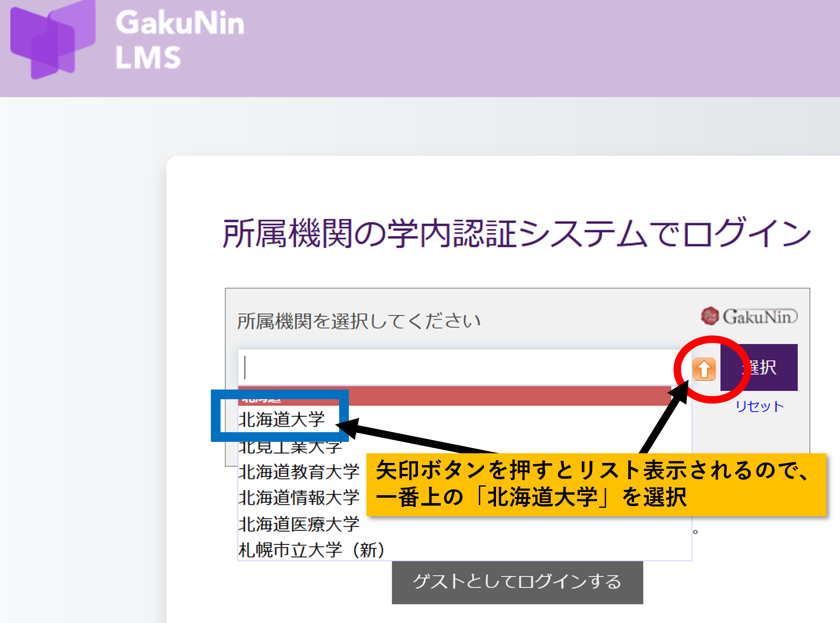Click the GakuNin LMS header title text
The image size is (840, 623).
180,40
